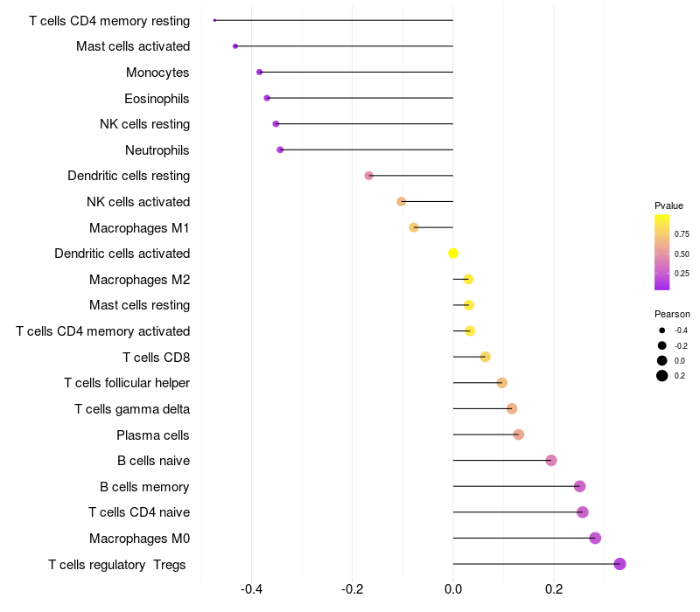Click the Macrophages M0 lollipop point

coord(595,538)
